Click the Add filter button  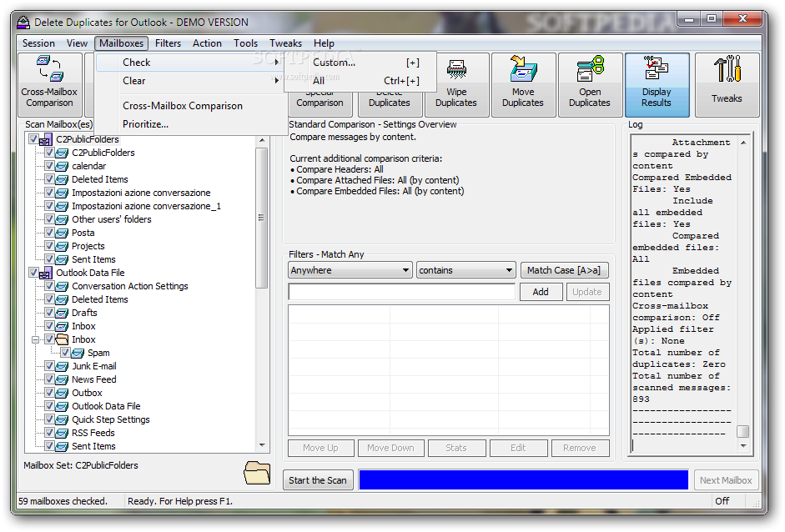click(541, 293)
